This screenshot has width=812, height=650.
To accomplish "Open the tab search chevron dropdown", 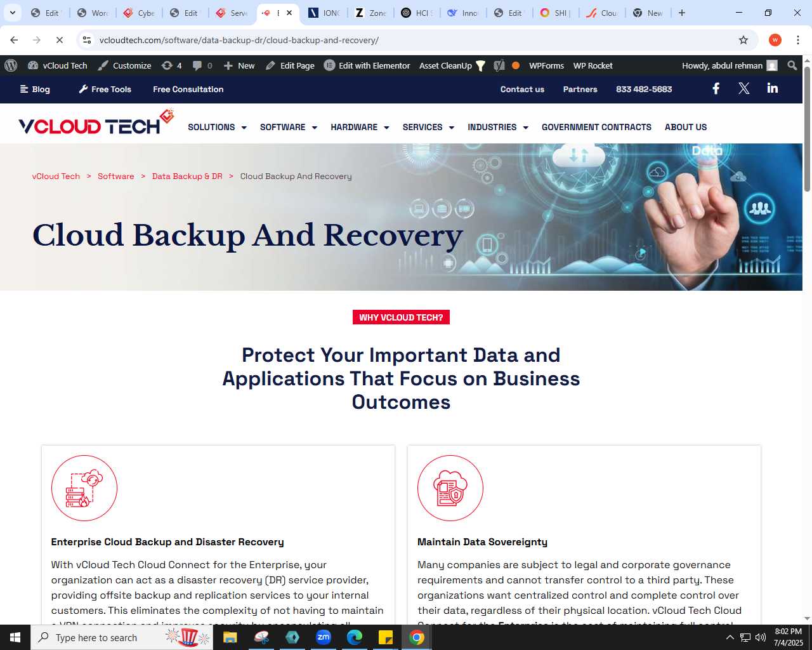I will pos(12,13).
